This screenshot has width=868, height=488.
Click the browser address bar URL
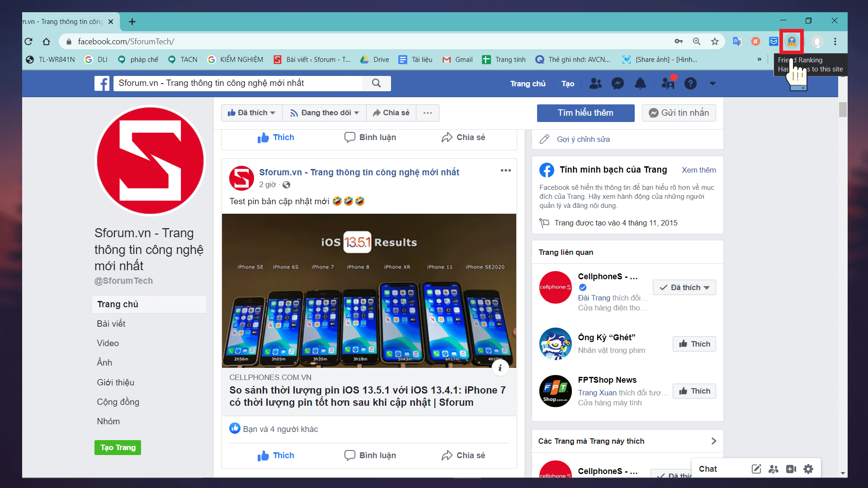[126, 42]
